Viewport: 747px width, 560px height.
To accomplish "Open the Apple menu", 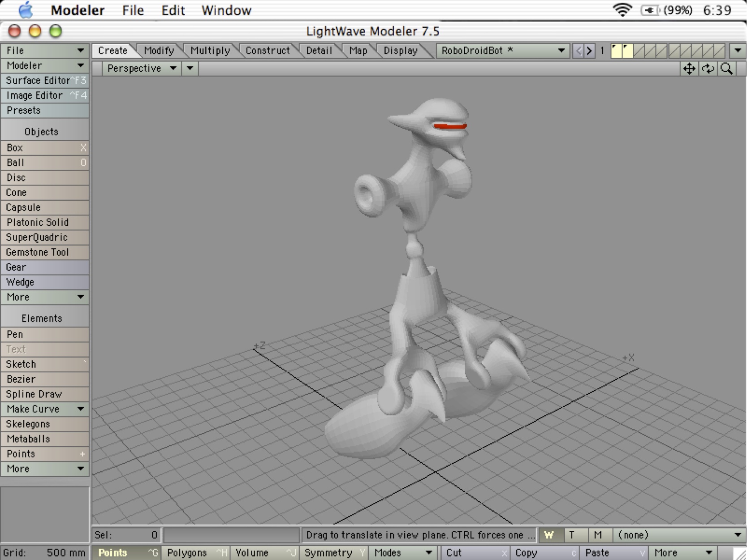I will (x=26, y=10).
